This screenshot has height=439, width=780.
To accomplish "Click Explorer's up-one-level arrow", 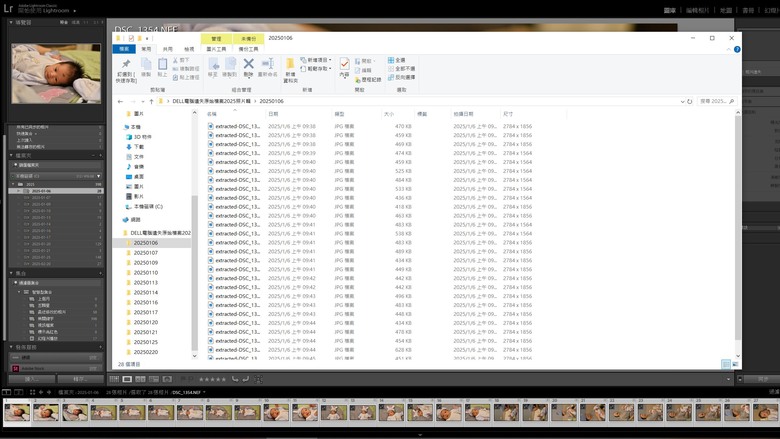I will point(151,101).
